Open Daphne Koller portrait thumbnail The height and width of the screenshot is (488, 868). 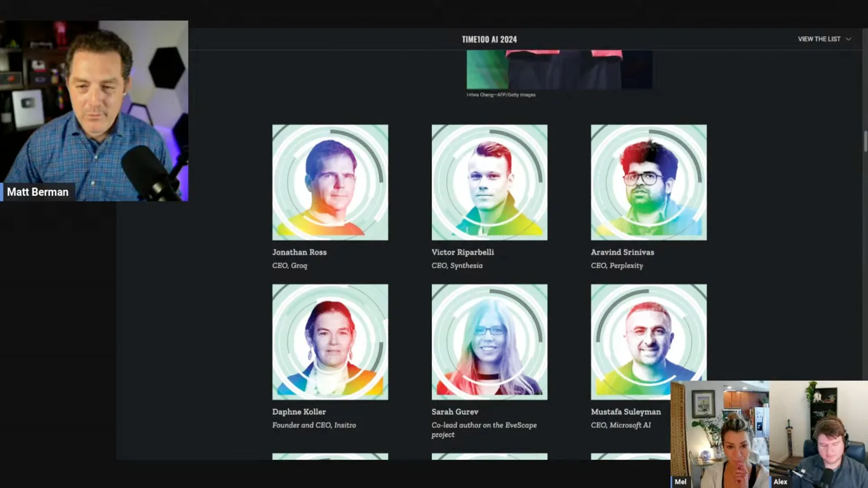(x=330, y=342)
